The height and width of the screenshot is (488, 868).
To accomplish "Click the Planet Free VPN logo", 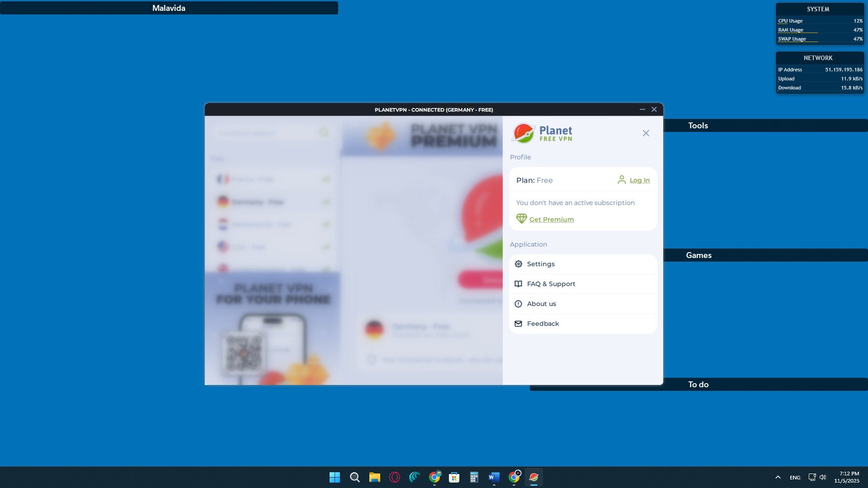I will coord(542,133).
